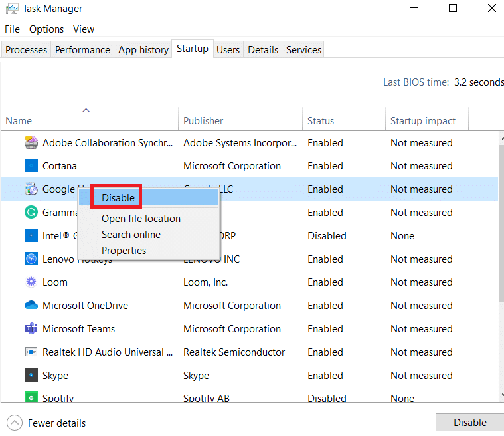
Task: Open the File menu
Action: tap(12, 29)
